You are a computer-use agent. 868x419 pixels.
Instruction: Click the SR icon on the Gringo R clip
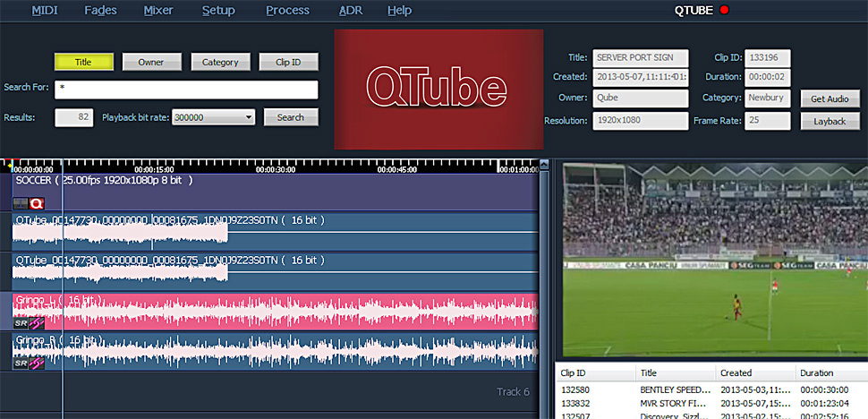21,363
